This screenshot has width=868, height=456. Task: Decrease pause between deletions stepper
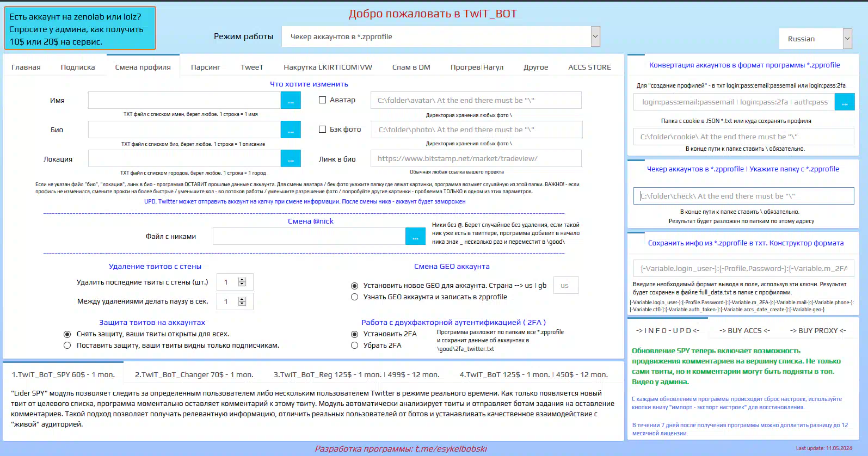(242, 304)
